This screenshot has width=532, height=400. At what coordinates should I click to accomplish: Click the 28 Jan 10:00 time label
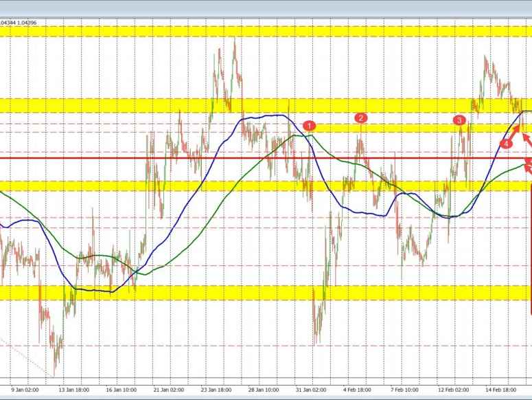pos(264,390)
